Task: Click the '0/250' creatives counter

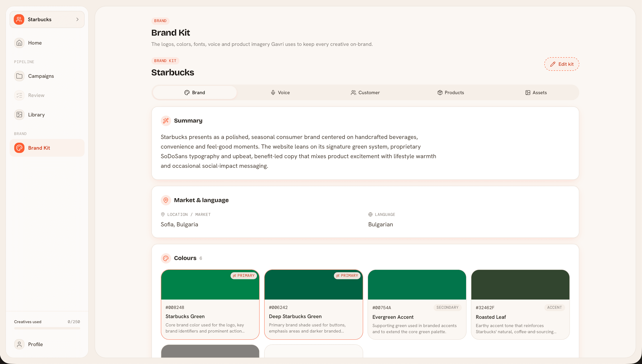Action: [74, 322]
